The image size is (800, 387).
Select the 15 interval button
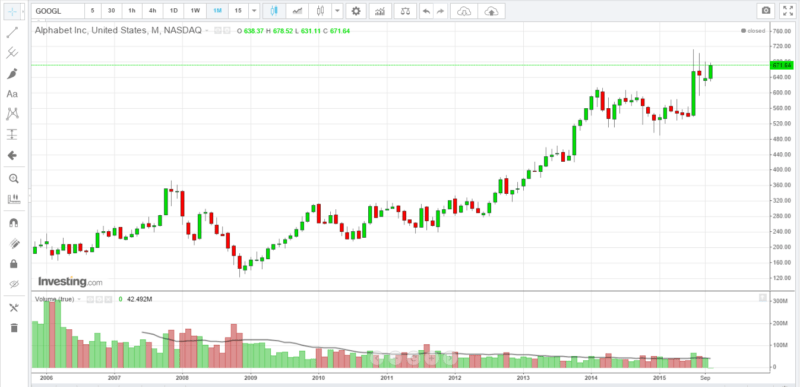(x=238, y=11)
